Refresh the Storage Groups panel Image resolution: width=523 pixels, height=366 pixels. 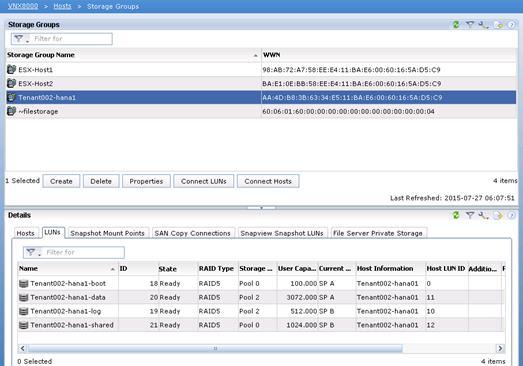[x=456, y=24]
